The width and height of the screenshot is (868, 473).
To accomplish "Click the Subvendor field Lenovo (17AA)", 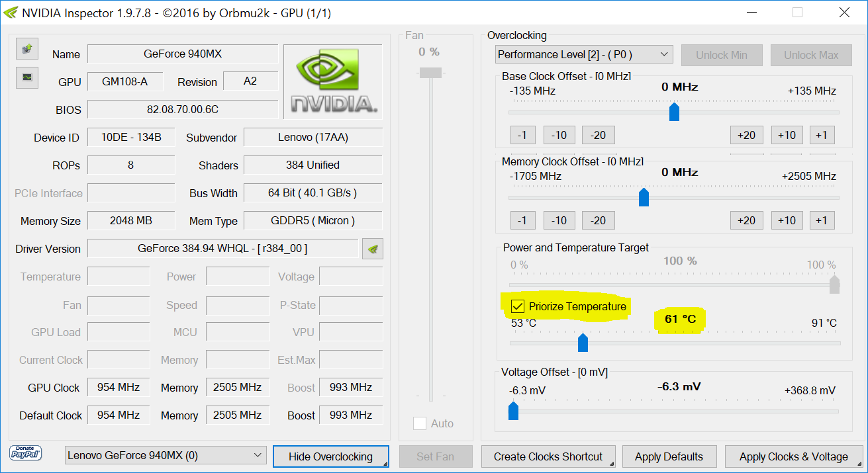I will (313, 138).
